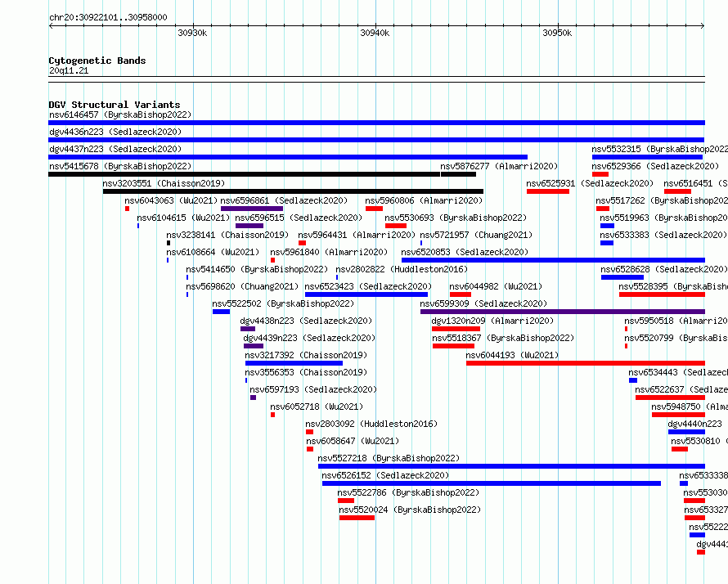
Task: Select the purple bar under nsv6596861
Action: point(252,209)
